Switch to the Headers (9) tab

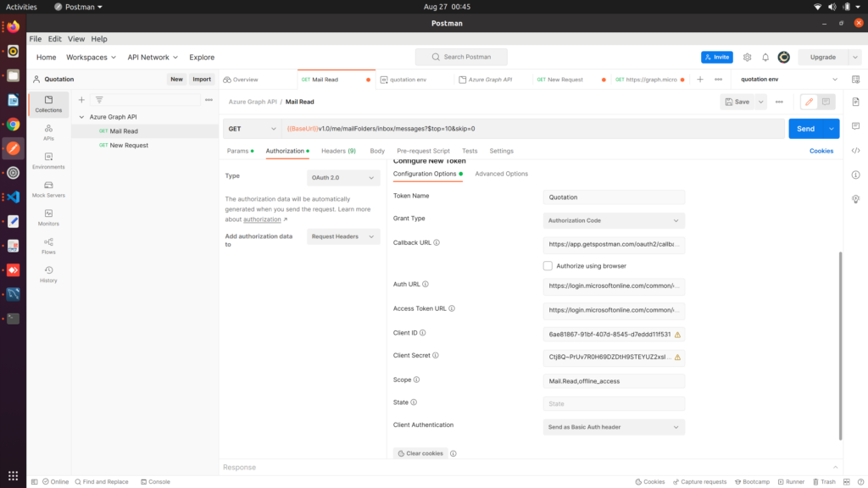[x=338, y=151]
